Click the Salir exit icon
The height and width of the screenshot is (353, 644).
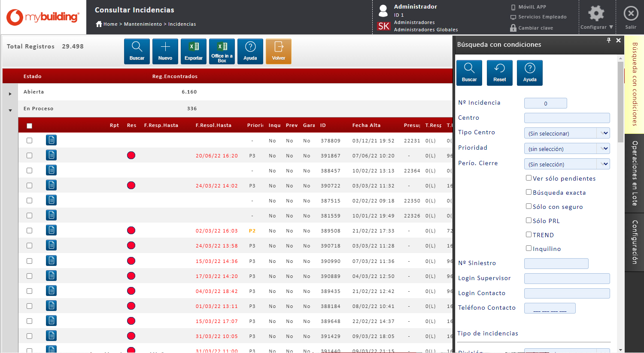pyautogui.click(x=631, y=14)
